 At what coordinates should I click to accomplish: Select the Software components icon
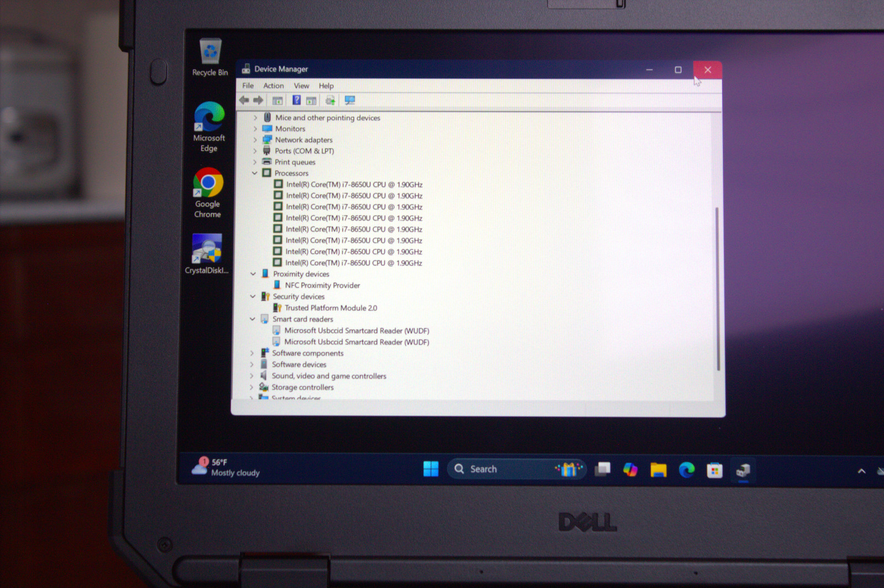[265, 353]
